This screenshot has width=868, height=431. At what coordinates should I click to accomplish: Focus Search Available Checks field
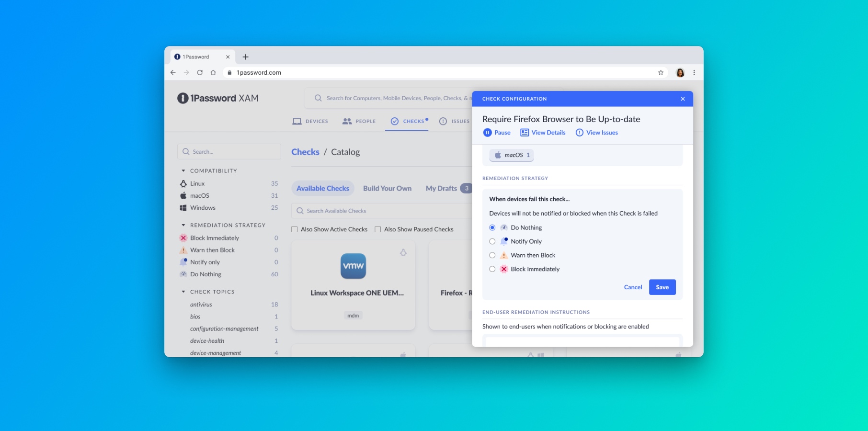tap(382, 211)
